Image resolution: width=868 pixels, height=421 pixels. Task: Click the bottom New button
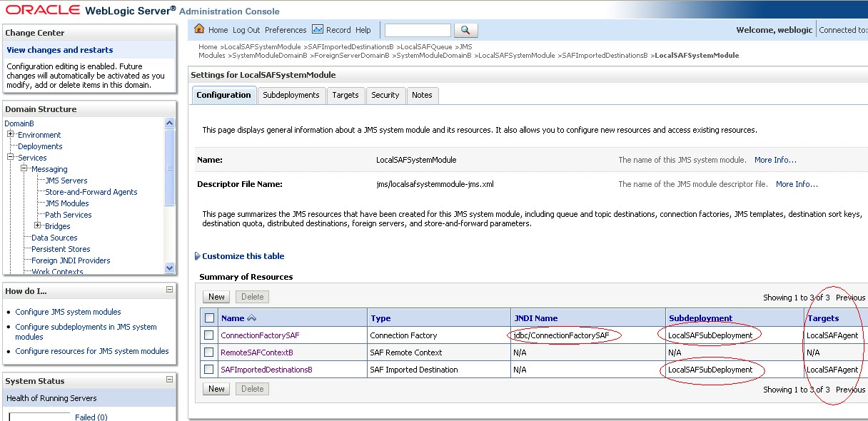216,389
